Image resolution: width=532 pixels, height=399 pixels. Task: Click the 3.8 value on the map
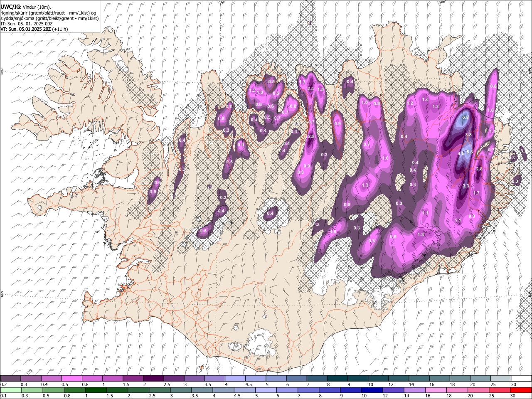[468, 135]
